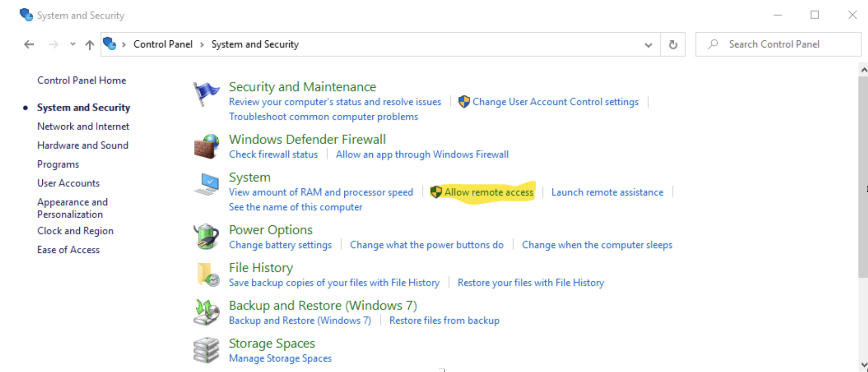The width and height of the screenshot is (868, 372).
Task: Open Backup and Restore (Windows 7) heading
Action: pos(323,306)
